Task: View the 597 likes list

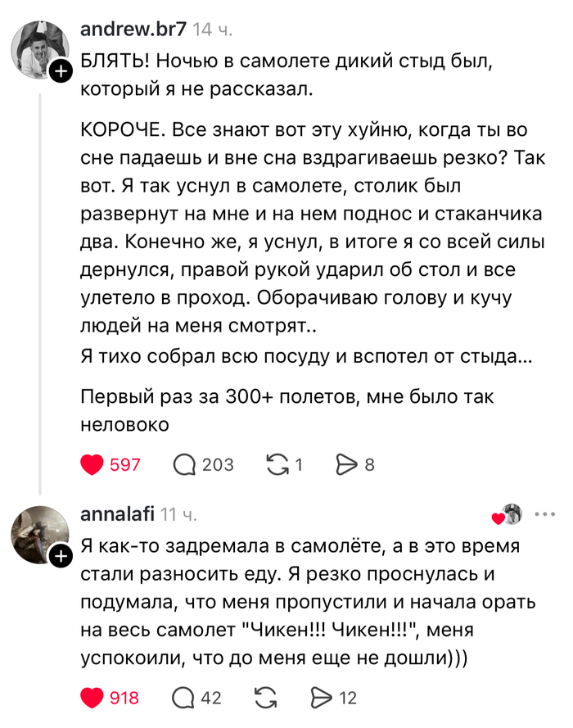Action: click(120, 463)
